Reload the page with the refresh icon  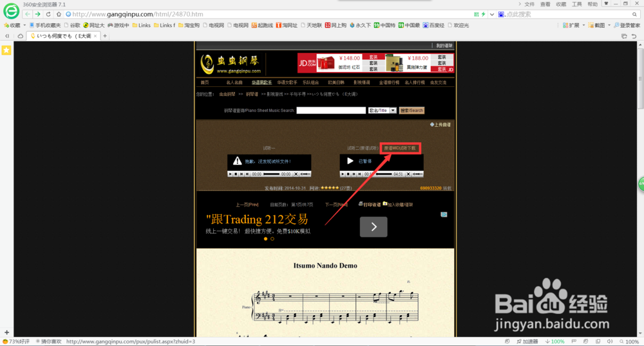click(x=48, y=14)
